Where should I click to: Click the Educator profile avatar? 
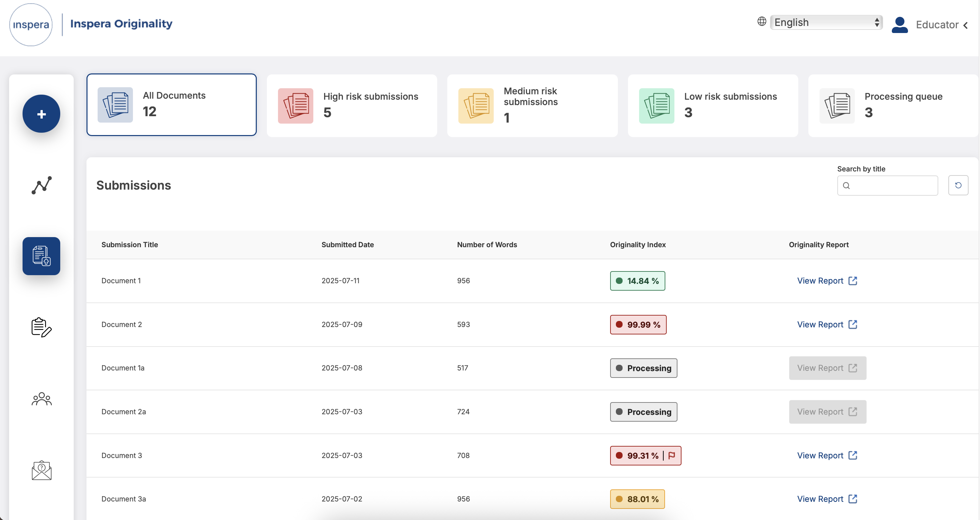pos(899,25)
